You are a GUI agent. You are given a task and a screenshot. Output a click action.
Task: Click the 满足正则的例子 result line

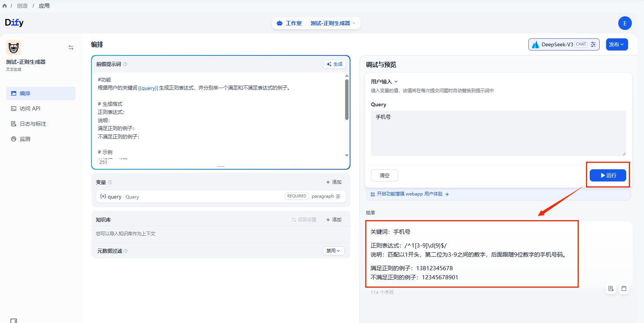point(412,268)
